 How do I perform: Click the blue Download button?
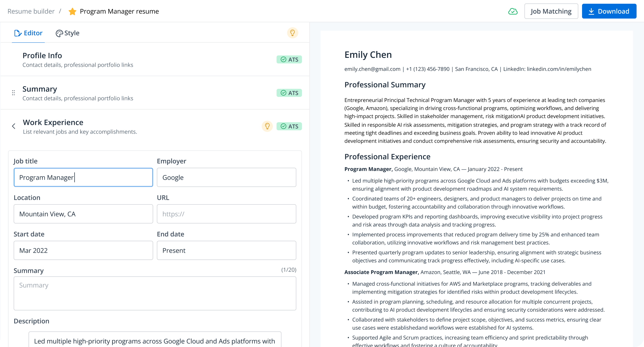click(x=609, y=11)
